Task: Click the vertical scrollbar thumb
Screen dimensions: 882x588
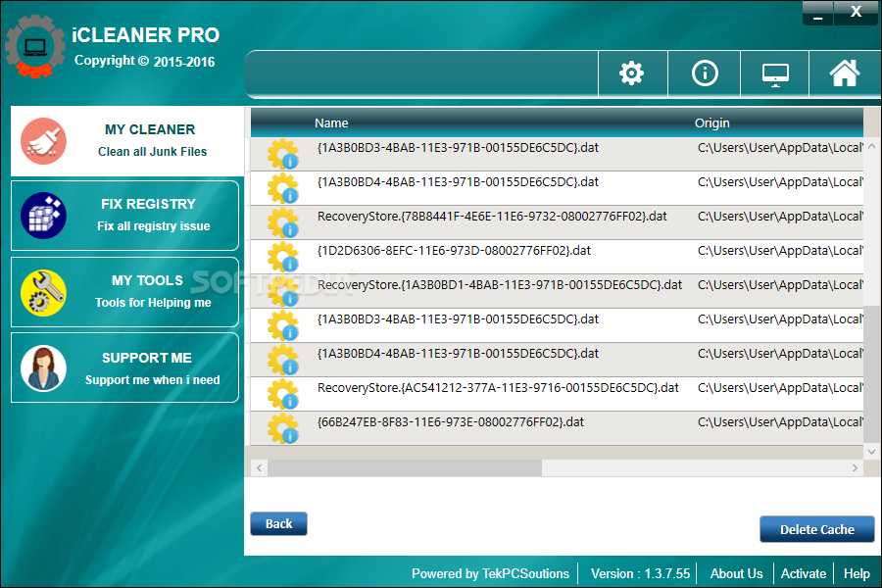Action: click(x=871, y=374)
